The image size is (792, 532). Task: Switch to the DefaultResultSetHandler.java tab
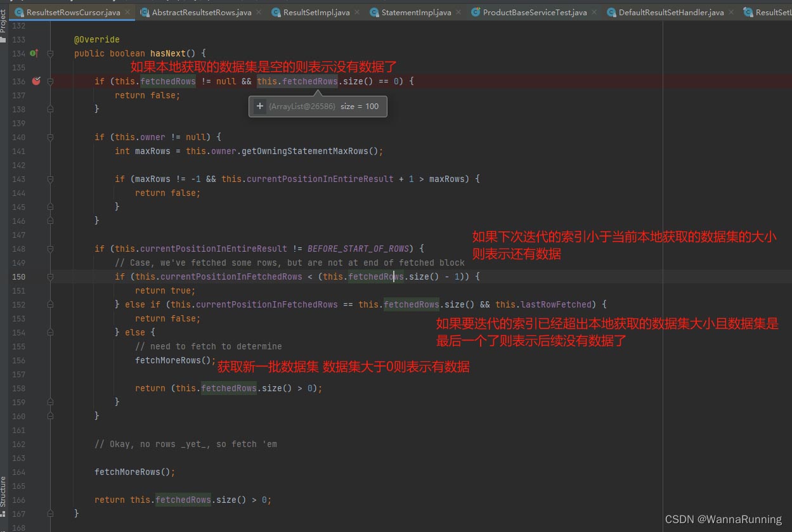[x=671, y=12]
